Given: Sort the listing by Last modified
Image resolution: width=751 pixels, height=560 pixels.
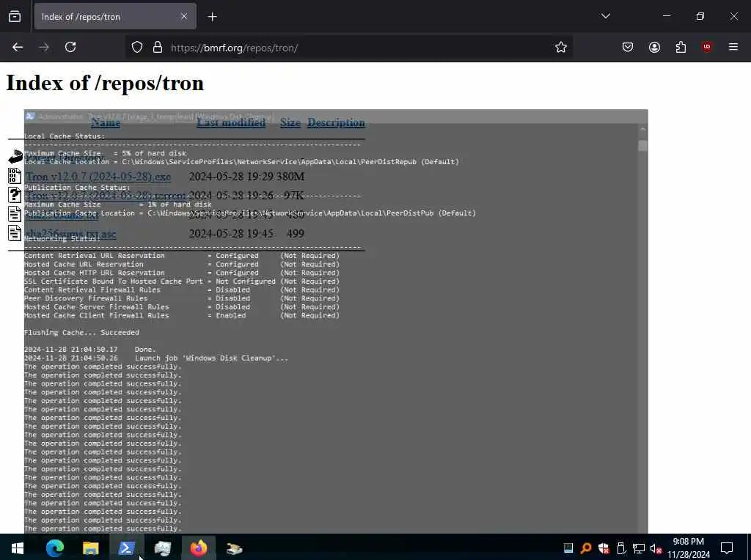Looking at the screenshot, I should point(231,122).
